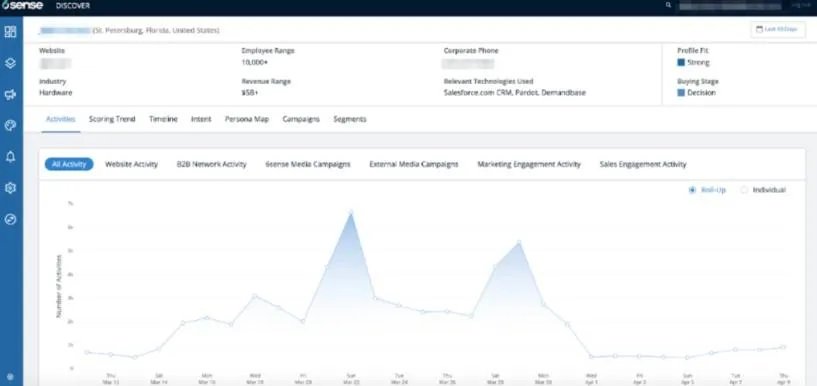Open the Intent tab
The height and width of the screenshot is (386, 817).
coord(201,119)
